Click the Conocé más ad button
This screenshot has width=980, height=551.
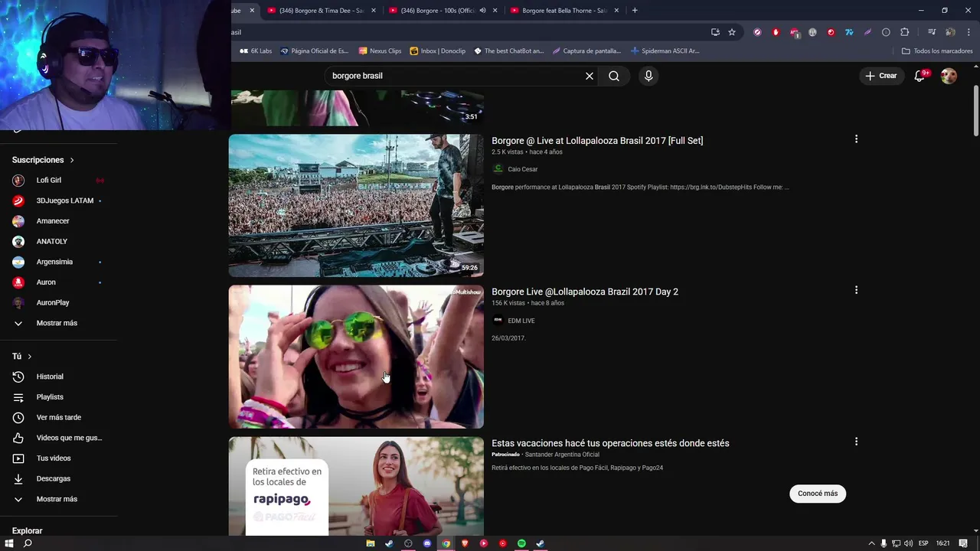[818, 494]
